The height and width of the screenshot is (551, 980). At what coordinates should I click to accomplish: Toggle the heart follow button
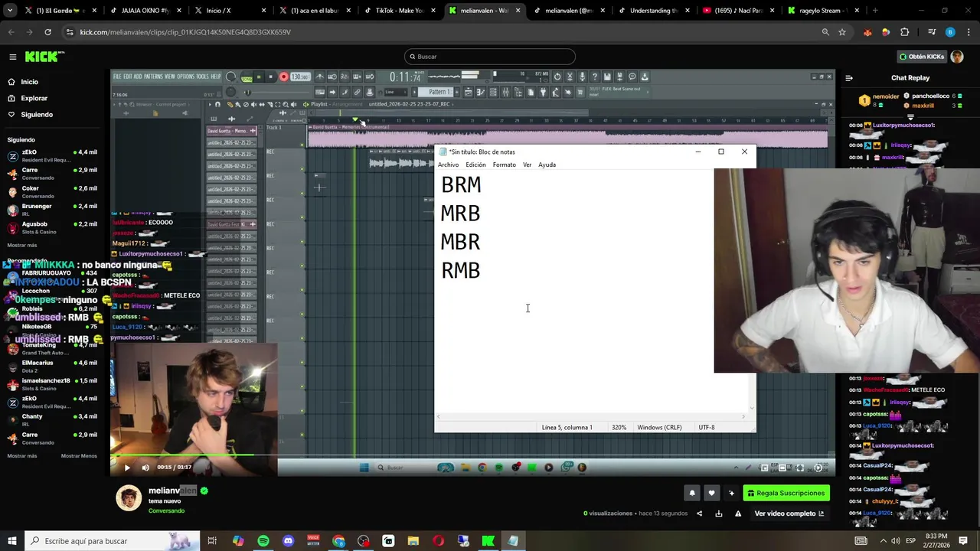pyautogui.click(x=711, y=493)
